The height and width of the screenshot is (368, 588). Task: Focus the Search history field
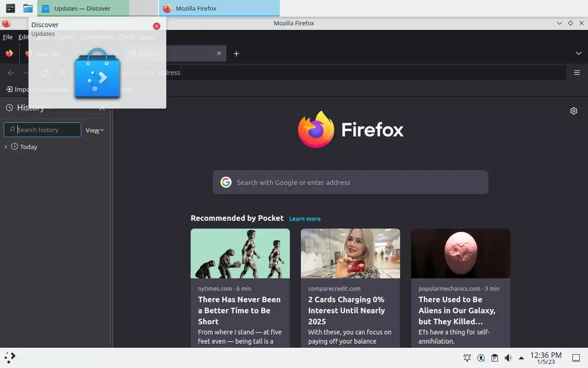[x=42, y=130]
